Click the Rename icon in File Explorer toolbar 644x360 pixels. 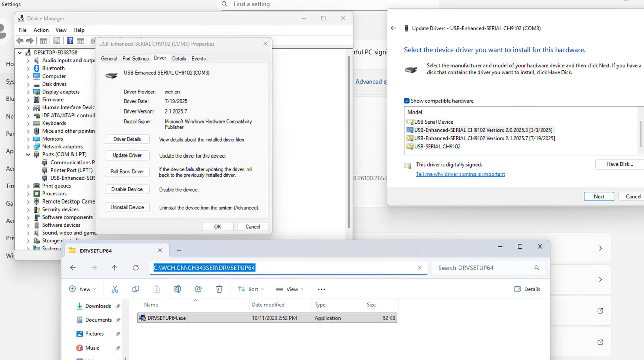click(x=177, y=289)
